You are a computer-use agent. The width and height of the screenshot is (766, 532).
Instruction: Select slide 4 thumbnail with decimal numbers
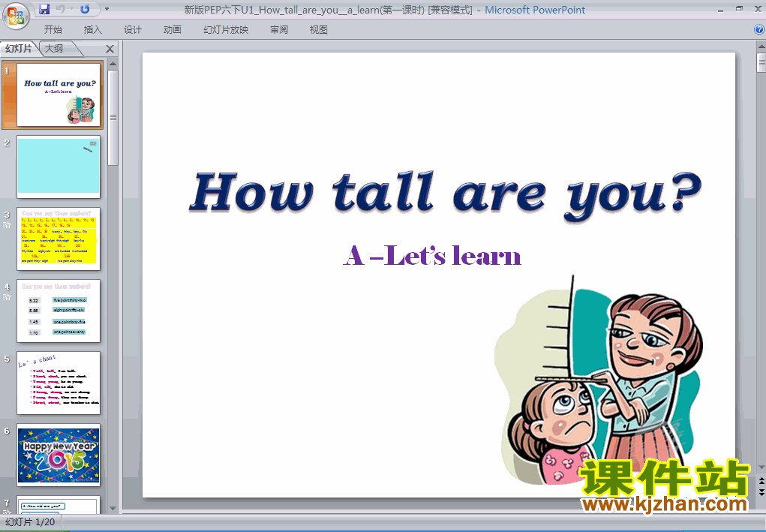click(x=59, y=311)
